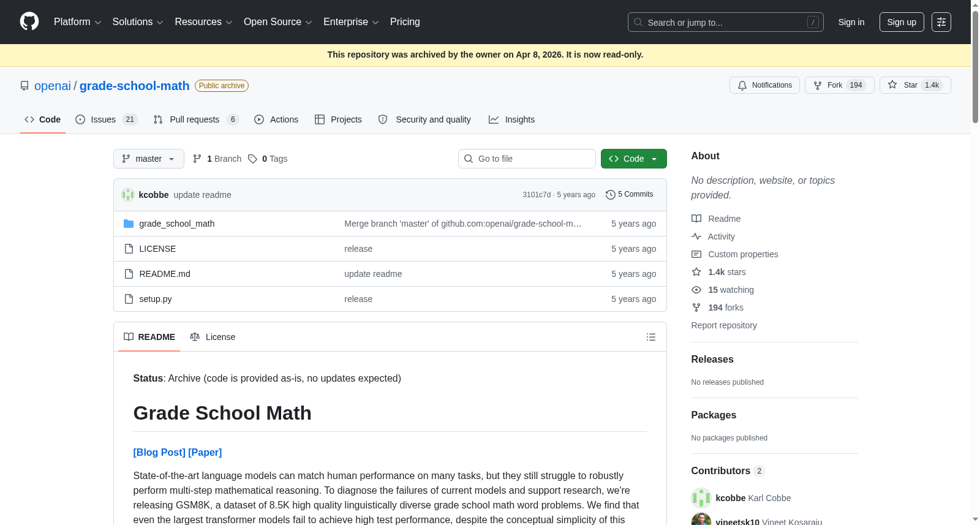Expand the Resources menu

coord(203,22)
